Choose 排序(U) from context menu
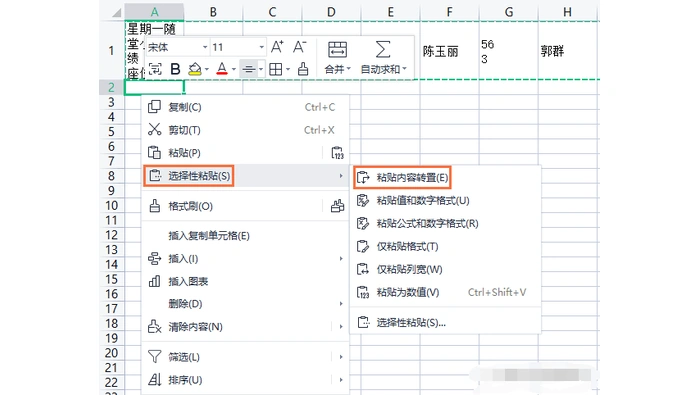700x395 pixels. pyautogui.click(x=245, y=380)
